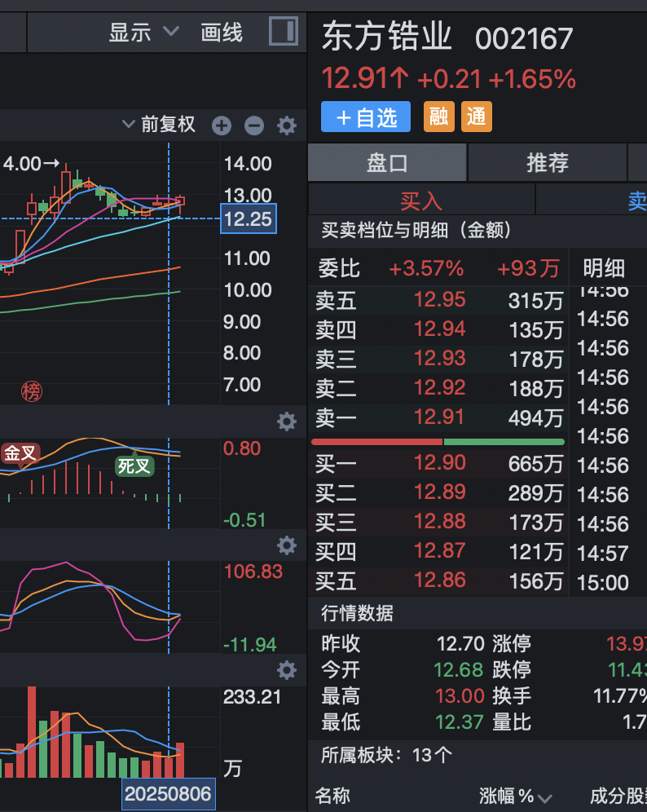The image size is (647, 812).
Task: Open main K-line chart settings gear
Action: 287,126
